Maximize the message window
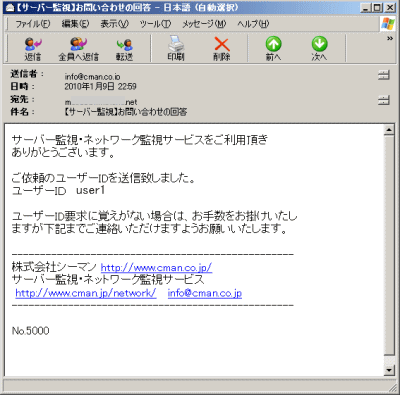Image resolution: width=400 pixels, height=395 pixels. click(377, 7)
